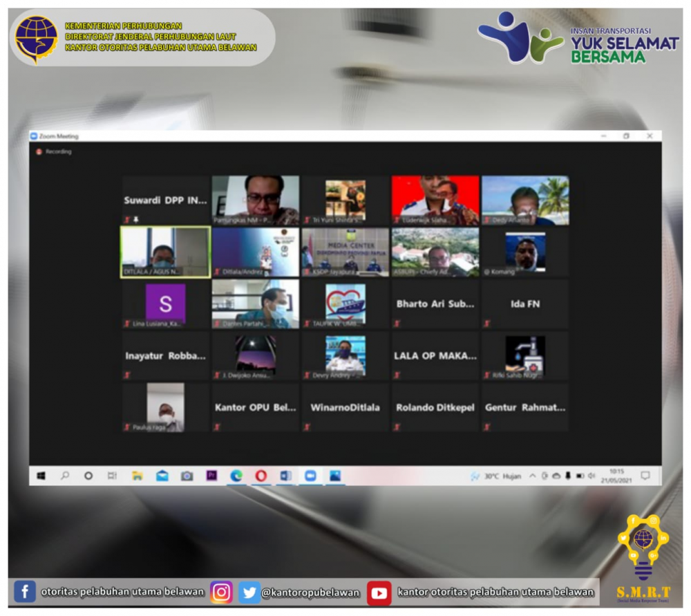691x616 pixels.
Task: Open the volume control in system tray
Action: click(591, 476)
